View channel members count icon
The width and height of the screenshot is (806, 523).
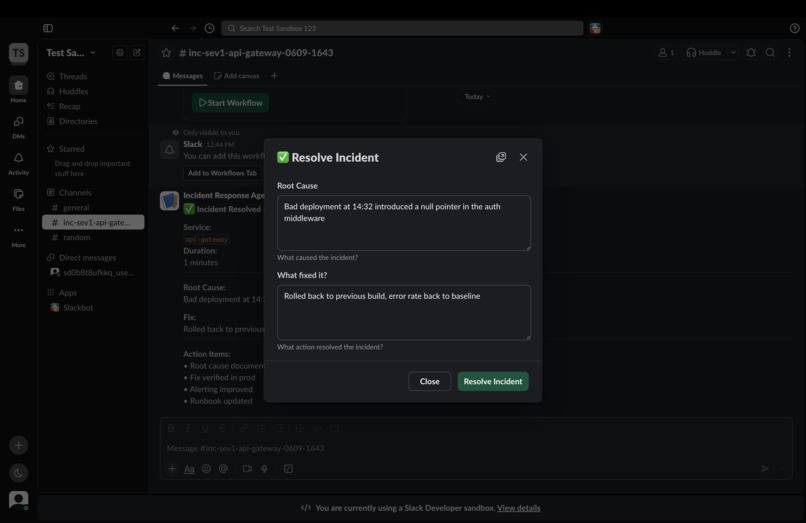tap(666, 52)
